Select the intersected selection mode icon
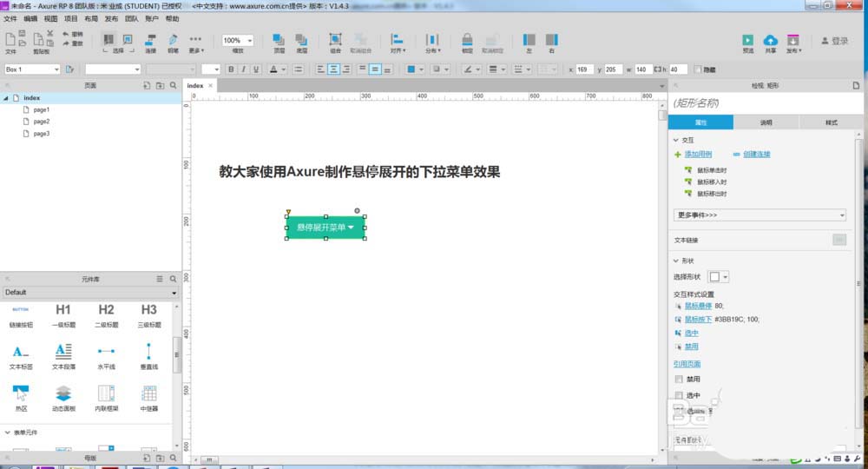The width and height of the screenshot is (868, 469). pyautogui.click(x=108, y=39)
